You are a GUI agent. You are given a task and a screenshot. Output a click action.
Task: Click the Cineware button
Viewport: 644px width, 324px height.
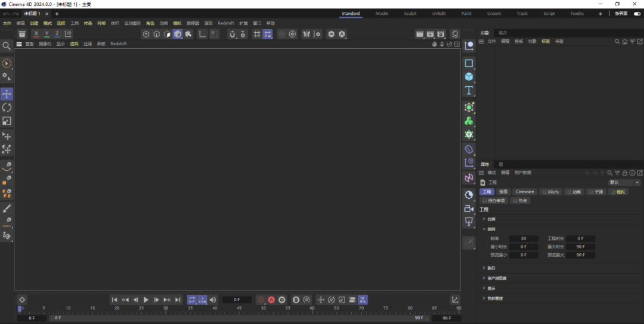click(525, 192)
